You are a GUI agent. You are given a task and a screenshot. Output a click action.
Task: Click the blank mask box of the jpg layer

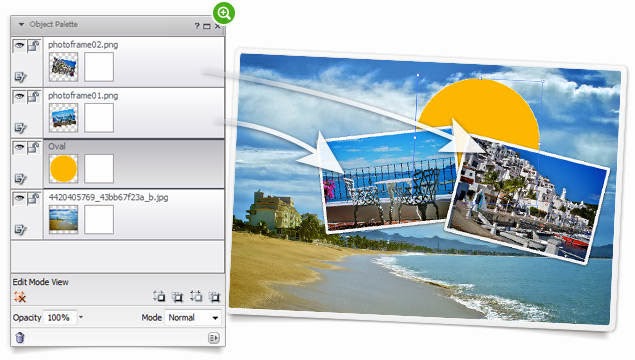[99, 219]
